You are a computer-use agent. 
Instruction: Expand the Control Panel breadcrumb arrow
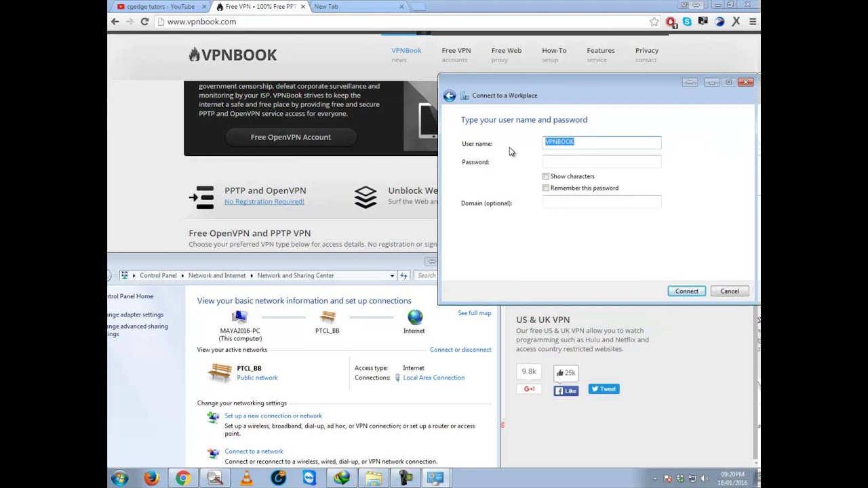(182, 276)
